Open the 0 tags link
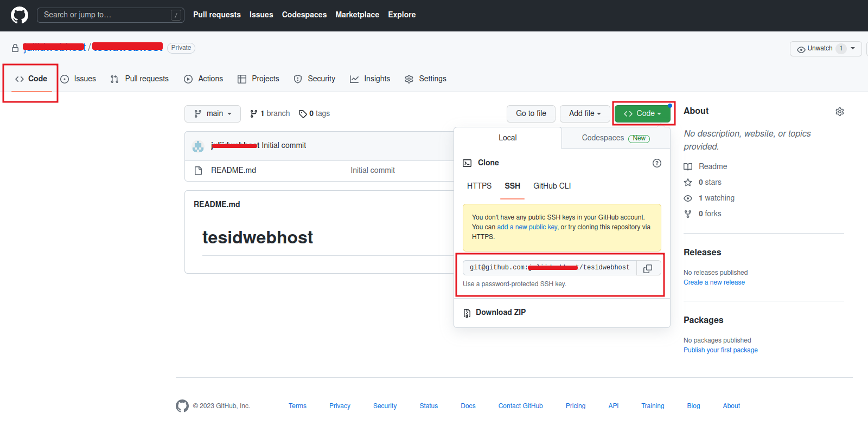 [x=314, y=114]
